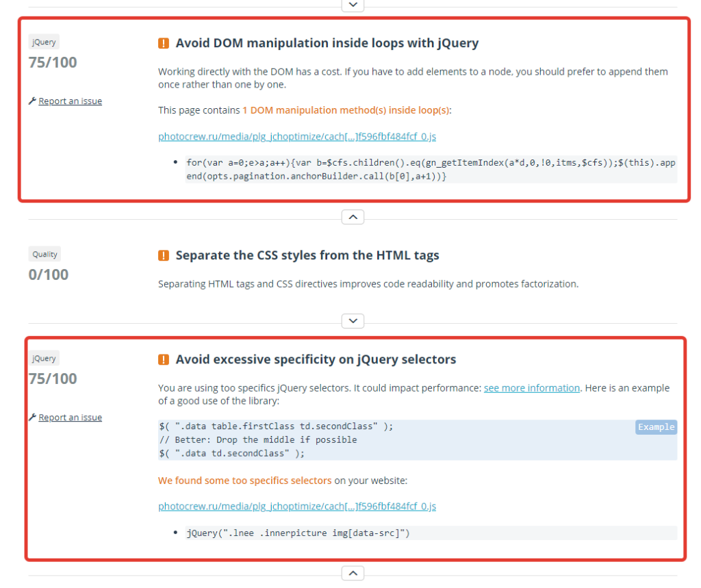This screenshot has height=588, width=701.
Task: Click the jQuery(".lnee .innerpicture") code snippet
Action: 298,533
